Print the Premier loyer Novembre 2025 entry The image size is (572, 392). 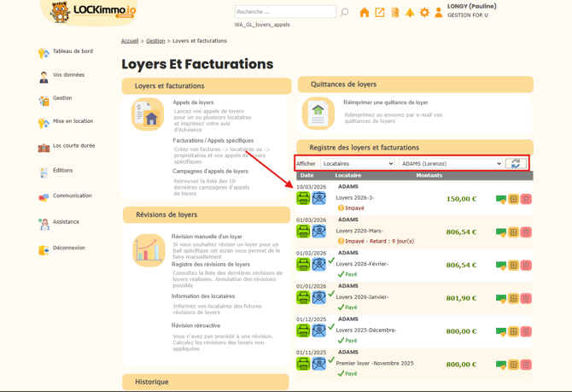pos(303,364)
